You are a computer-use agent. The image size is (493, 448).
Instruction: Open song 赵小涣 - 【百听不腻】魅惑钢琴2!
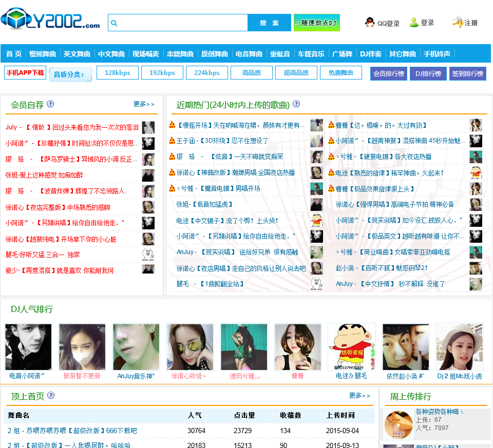click(382, 268)
